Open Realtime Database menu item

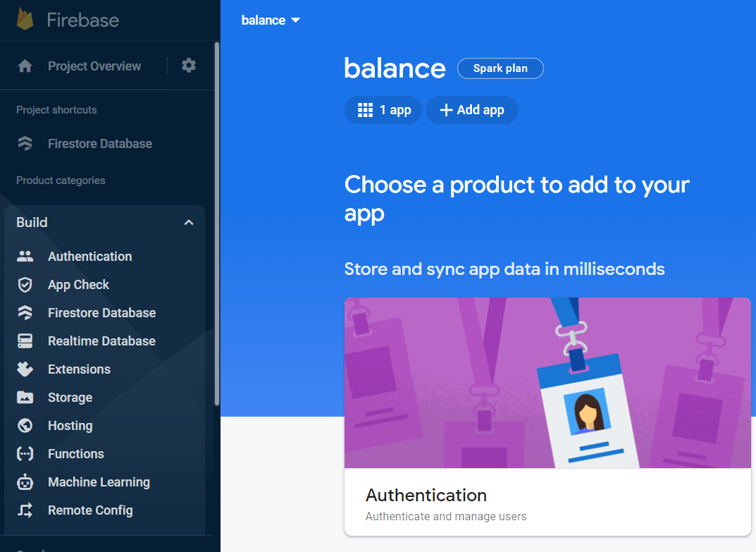[101, 341]
